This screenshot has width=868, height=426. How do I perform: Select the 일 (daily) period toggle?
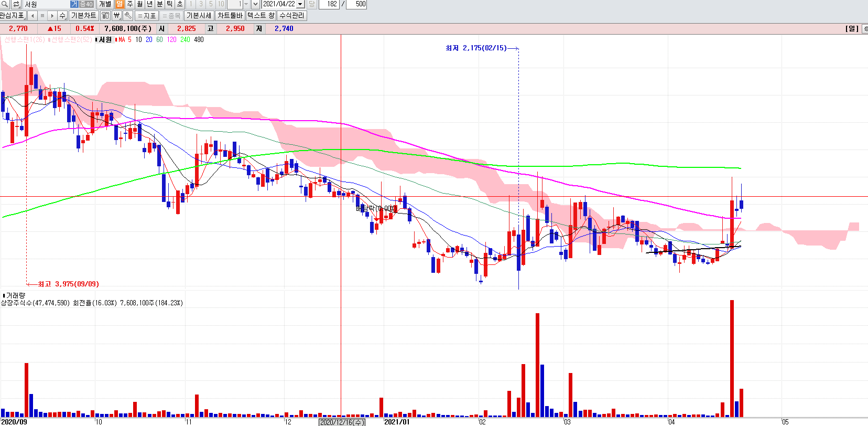(x=120, y=4)
